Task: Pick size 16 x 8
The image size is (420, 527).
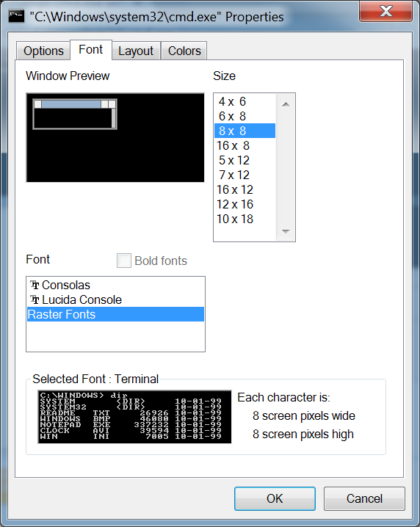Action: coord(245,145)
